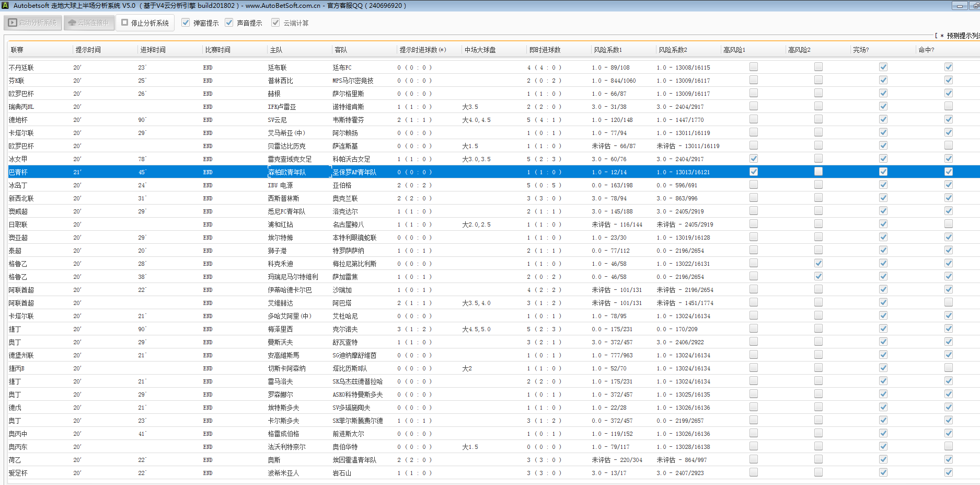Sort by the 风险系数1 column header

[607, 50]
